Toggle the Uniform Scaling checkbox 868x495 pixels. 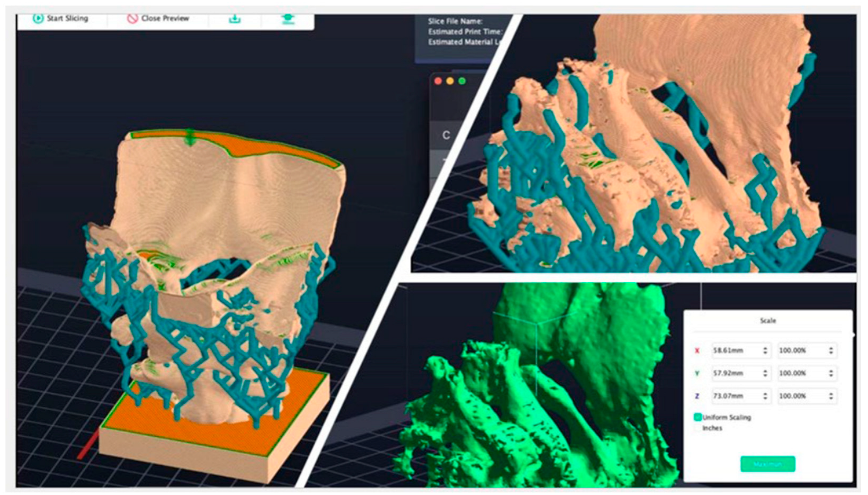[698, 417]
